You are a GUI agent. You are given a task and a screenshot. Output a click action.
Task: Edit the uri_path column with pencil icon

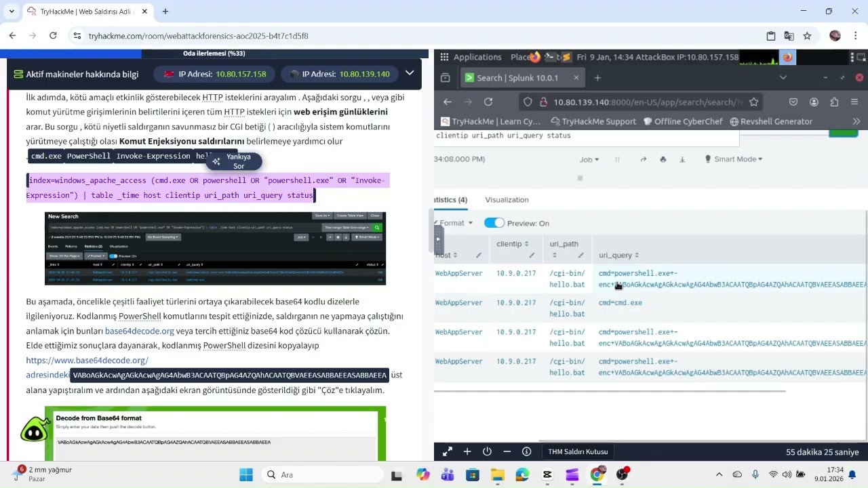click(x=581, y=256)
